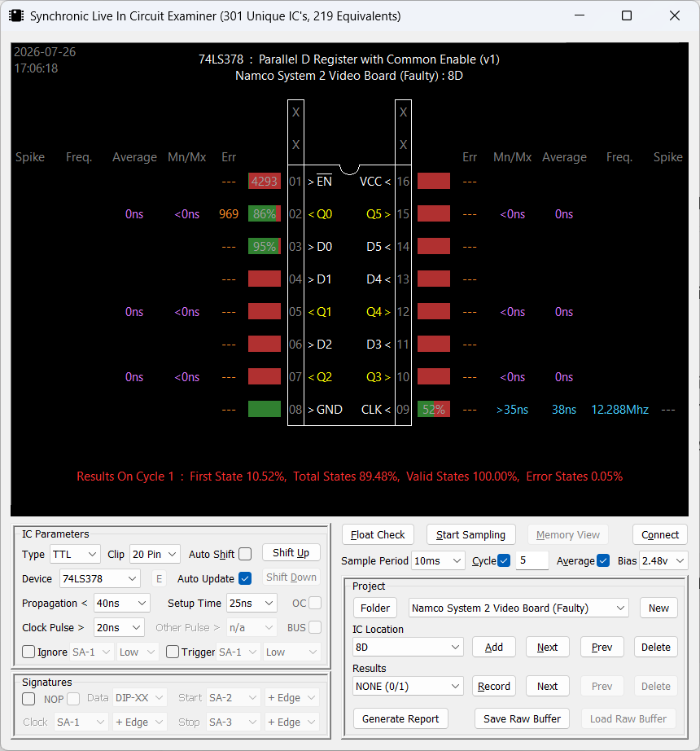Click the IC chip app icon in title bar
The image size is (700, 751).
[16, 15]
